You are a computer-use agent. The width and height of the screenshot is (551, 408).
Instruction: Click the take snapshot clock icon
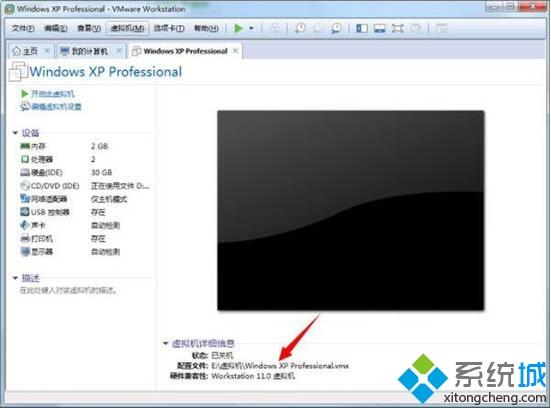[x=300, y=28]
